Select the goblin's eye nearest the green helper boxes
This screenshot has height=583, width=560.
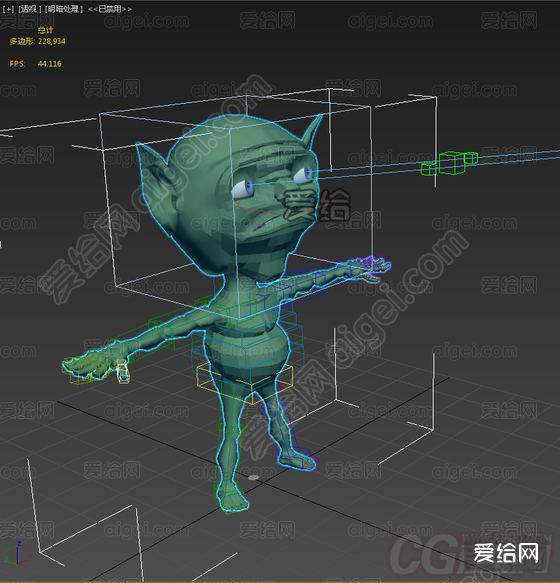[305, 174]
